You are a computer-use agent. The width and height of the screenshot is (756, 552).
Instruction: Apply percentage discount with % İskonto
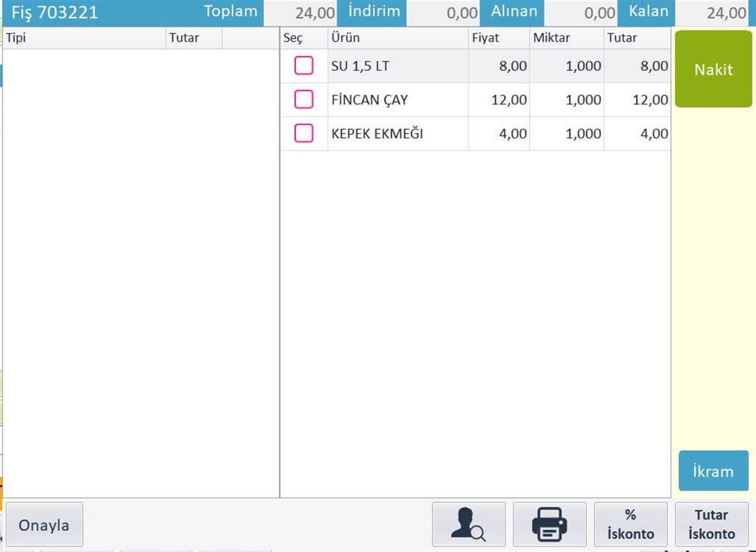pyautogui.click(x=630, y=524)
